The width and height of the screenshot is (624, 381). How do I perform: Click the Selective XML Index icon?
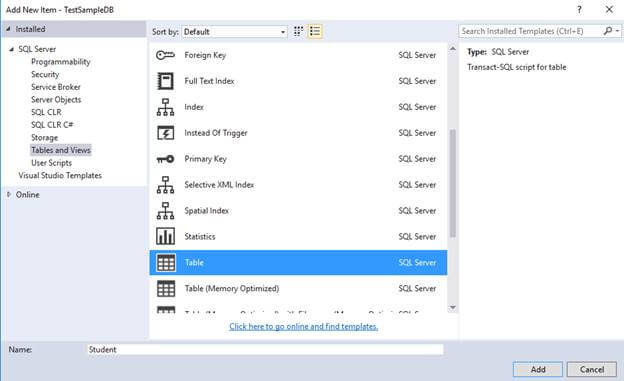click(165, 185)
